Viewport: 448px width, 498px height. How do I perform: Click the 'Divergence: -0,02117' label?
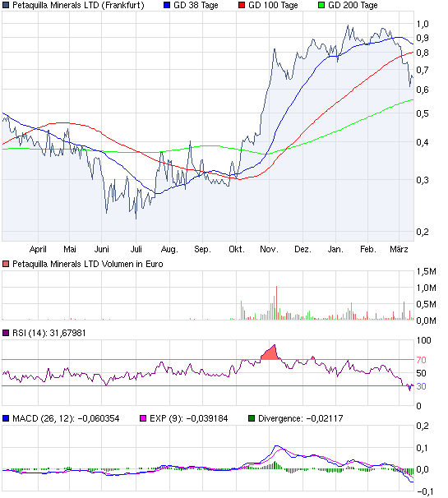[x=301, y=418]
